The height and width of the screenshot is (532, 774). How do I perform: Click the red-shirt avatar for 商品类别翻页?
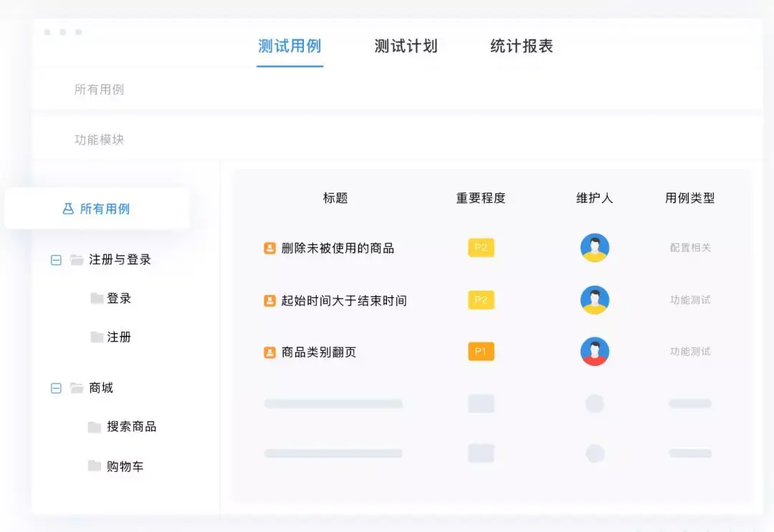coord(595,352)
